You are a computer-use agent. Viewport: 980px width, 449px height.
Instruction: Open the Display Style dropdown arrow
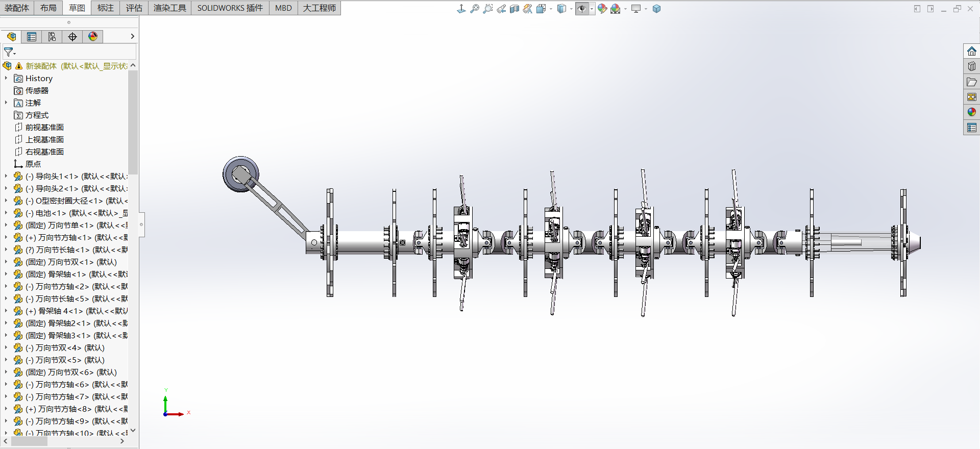click(571, 9)
